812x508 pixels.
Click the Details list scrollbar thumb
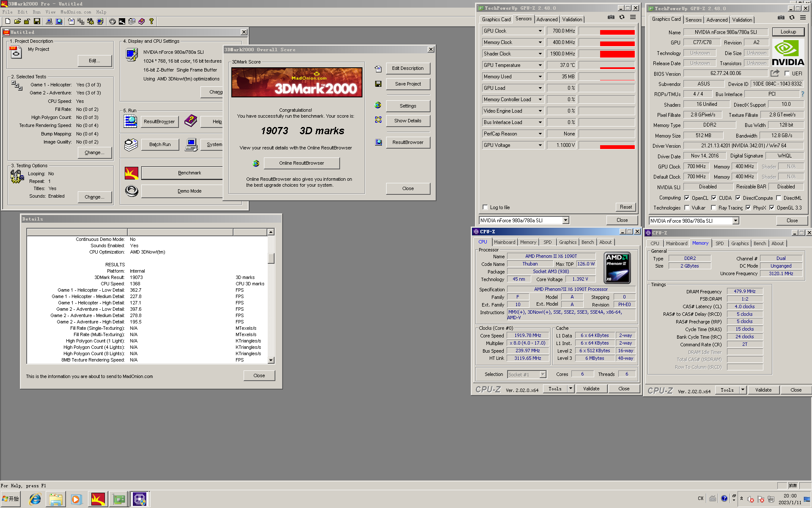pos(271,258)
